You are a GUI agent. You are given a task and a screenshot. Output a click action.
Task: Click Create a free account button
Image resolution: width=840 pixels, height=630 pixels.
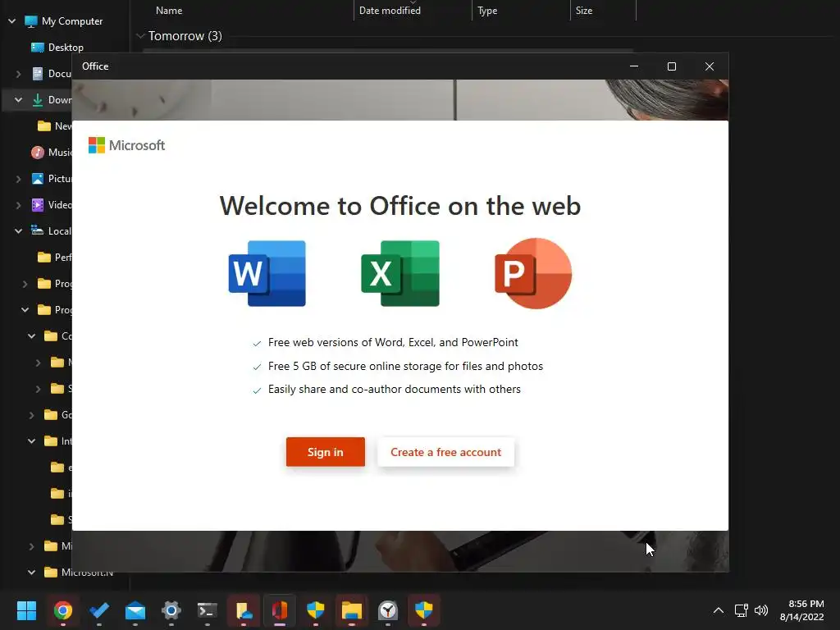445,452
